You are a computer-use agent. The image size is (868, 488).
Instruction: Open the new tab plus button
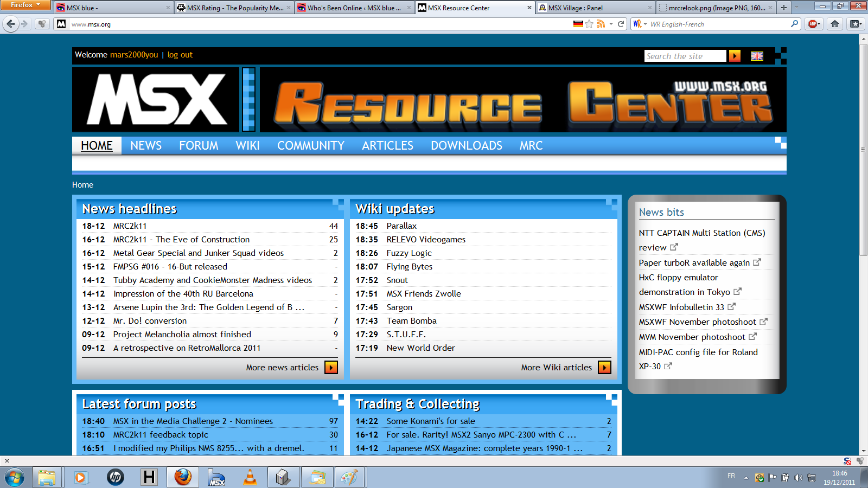point(783,8)
